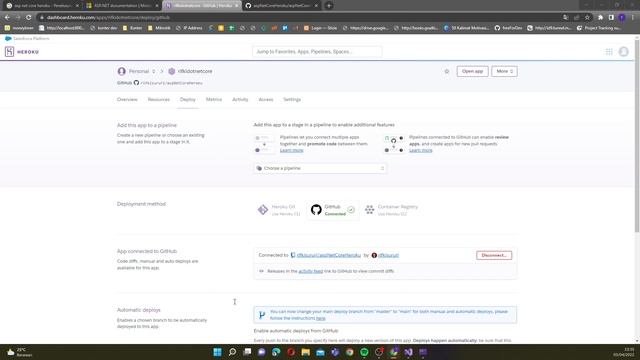Viewport: 640px width, 360px height.
Task: Open the user account avatar menu
Action: tap(623, 52)
